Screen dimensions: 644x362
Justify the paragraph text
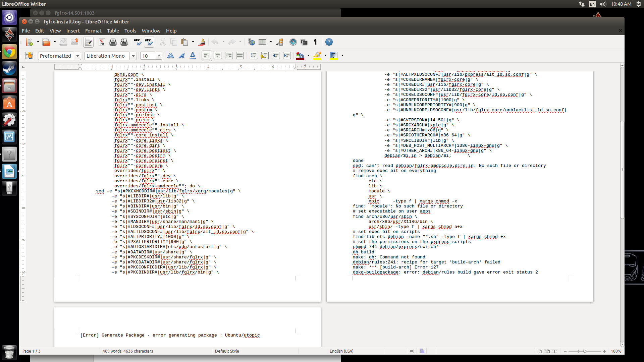(x=240, y=56)
